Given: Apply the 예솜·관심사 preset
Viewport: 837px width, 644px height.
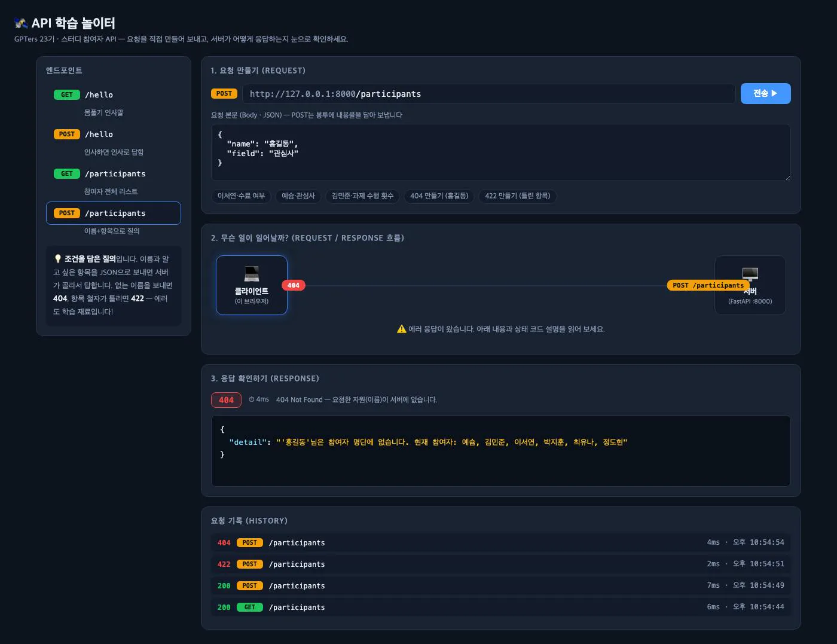Looking at the screenshot, I should 298,196.
